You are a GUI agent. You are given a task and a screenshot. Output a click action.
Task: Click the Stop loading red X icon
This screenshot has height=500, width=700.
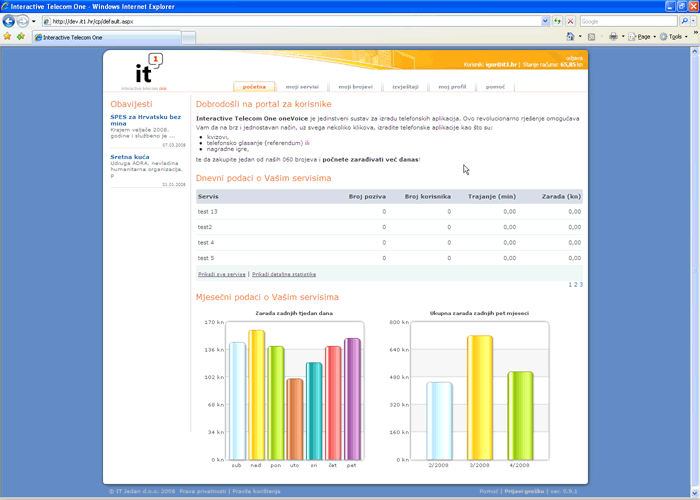pyautogui.click(x=571, y=20)
